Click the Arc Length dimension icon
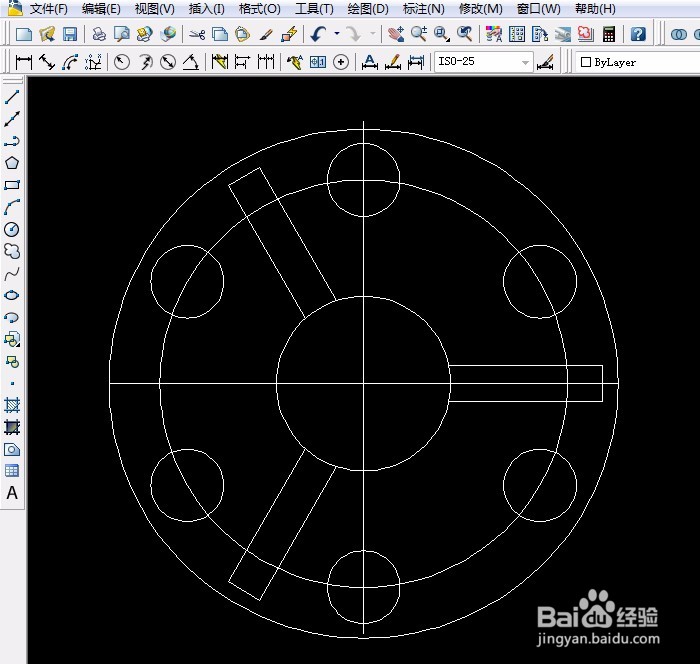 (x=70, y=62)
